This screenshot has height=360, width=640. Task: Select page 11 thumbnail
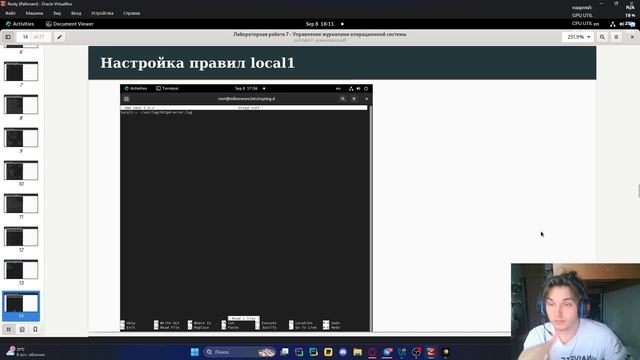point(21,204)
